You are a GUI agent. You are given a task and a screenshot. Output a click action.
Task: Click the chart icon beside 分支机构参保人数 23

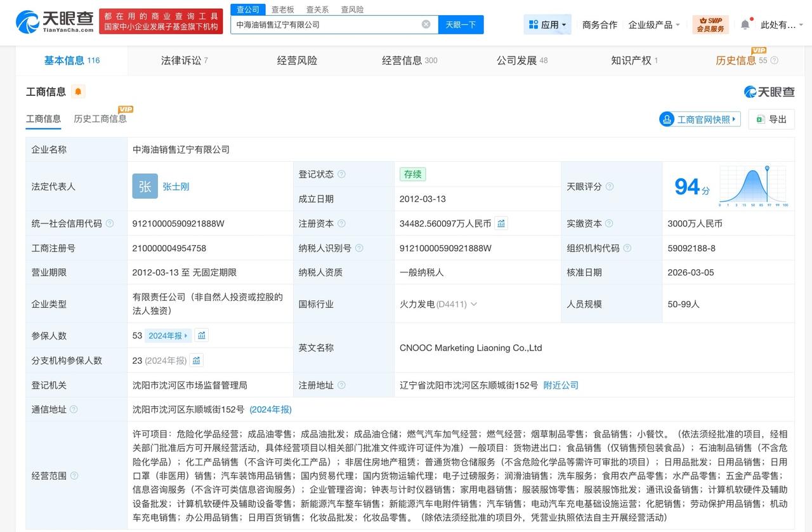[x=196, y=360]
